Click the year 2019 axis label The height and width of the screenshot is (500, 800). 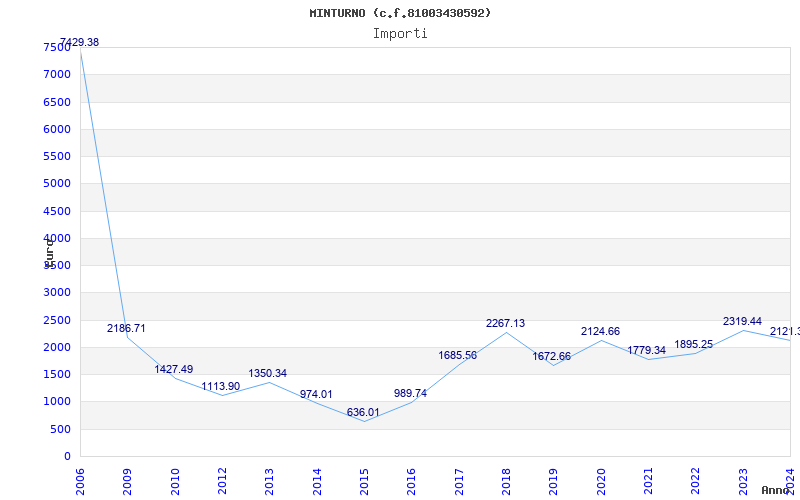554,482
